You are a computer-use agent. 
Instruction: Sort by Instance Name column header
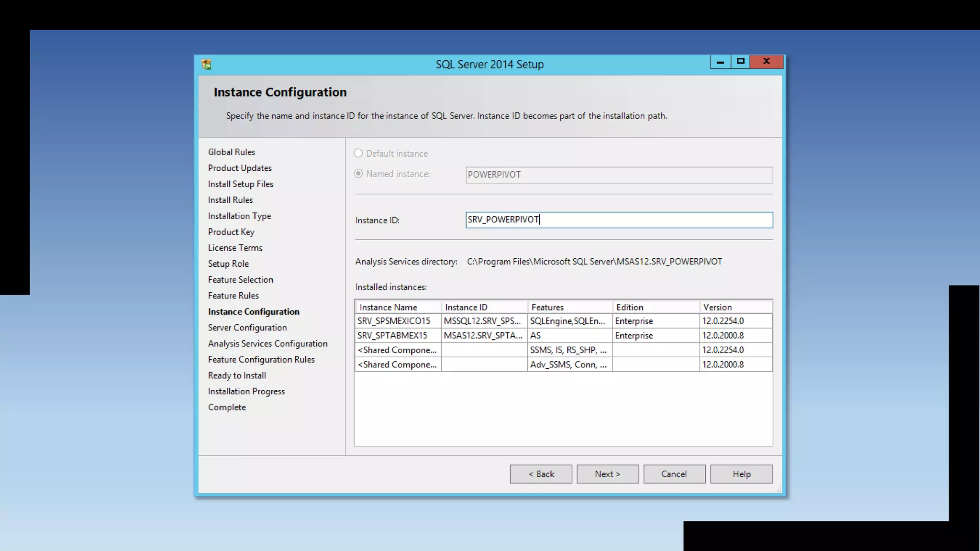pos(398,307)
